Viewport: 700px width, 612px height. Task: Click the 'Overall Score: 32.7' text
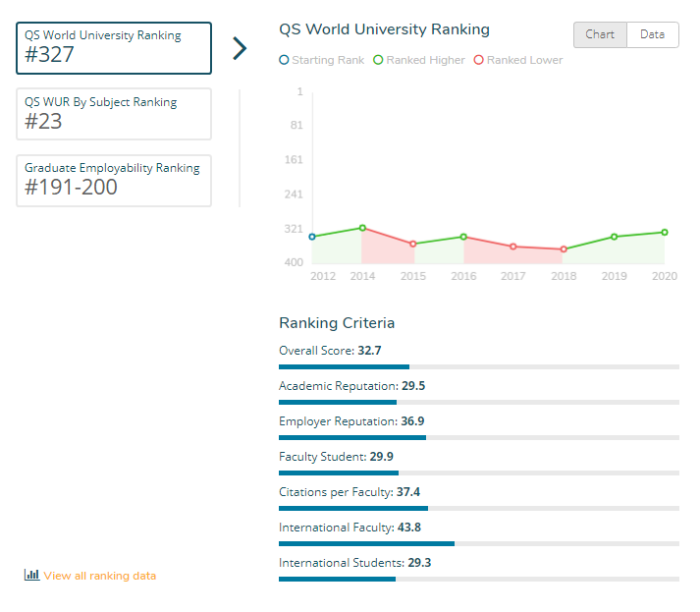coord(330,351)
